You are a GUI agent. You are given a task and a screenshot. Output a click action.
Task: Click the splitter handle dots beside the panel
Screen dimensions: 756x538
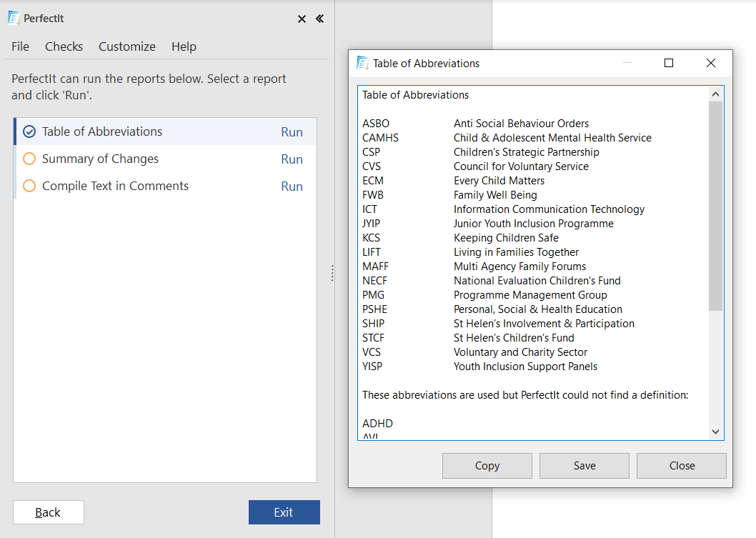pos(332,273)
